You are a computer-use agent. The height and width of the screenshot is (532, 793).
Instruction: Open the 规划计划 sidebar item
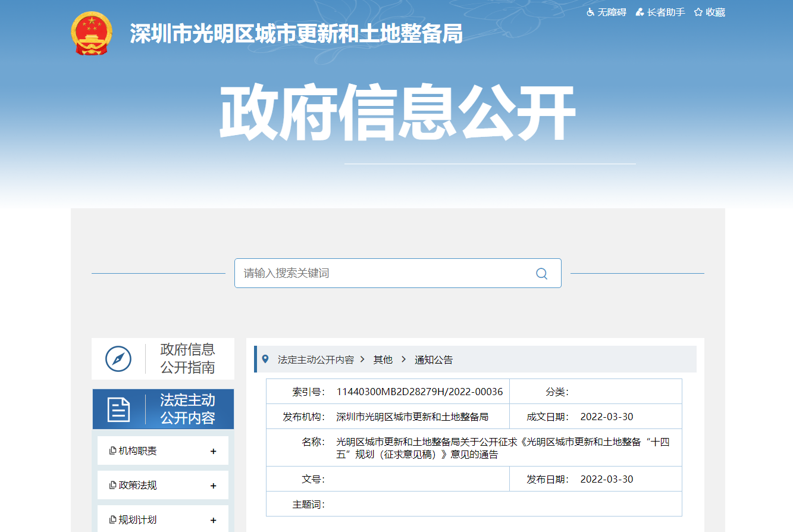coord(137,520)
